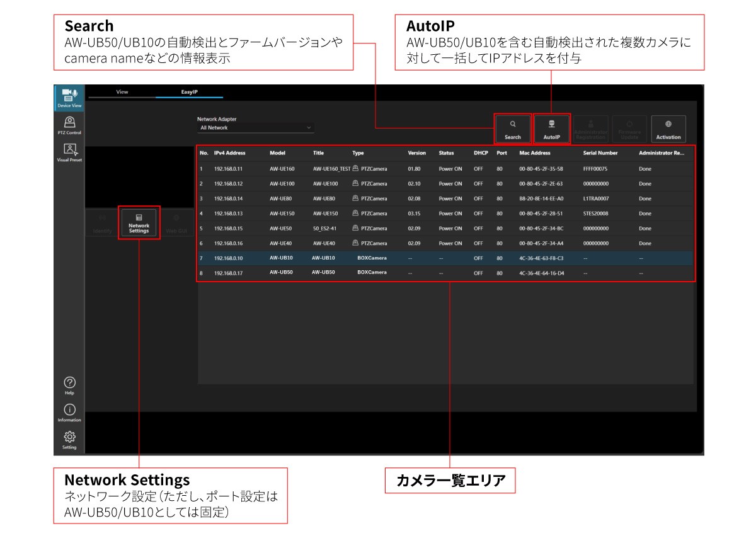Viewport: 756px width, 538px height.
Task: Run AutoIP address assignment
Action: (552, 129)
